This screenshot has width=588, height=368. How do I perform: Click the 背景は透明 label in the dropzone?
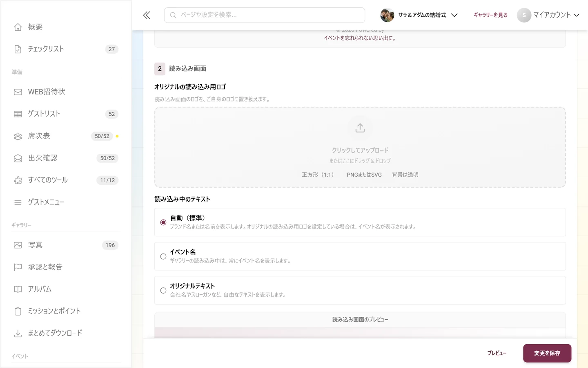(x=405, y=175)
